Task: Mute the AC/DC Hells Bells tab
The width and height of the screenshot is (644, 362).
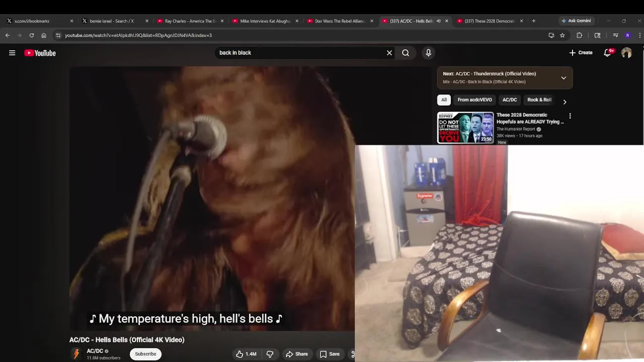Action: click(x=438, y=21)
